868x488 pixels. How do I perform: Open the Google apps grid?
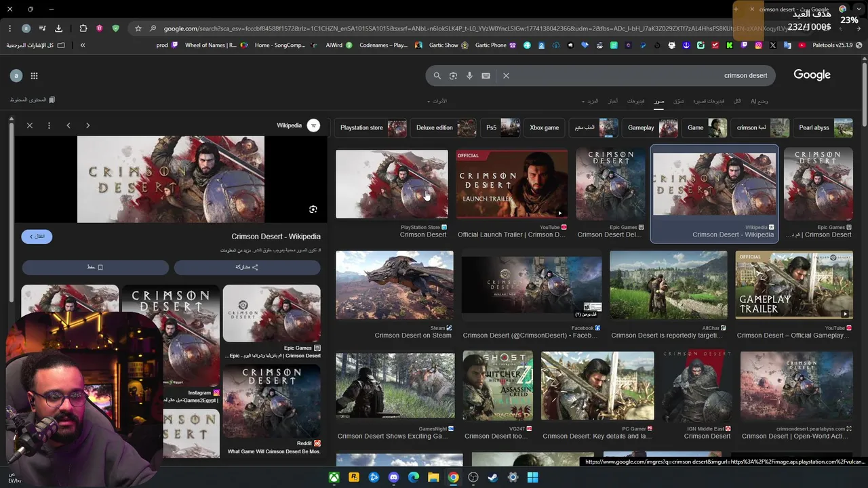point(34,76)
